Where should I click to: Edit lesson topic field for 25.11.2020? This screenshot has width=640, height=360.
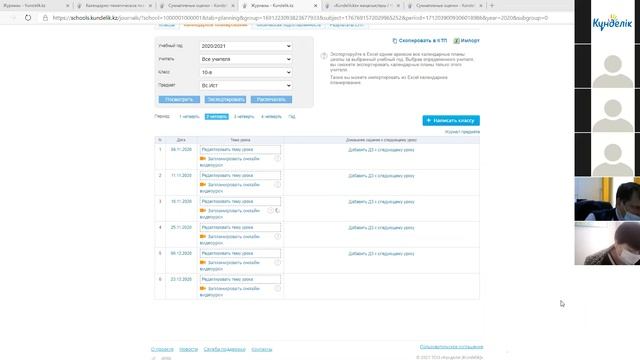coord(240,227)
